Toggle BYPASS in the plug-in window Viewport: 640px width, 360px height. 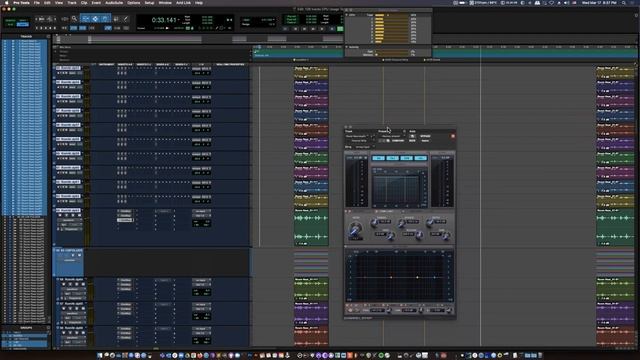pos(425,136)
